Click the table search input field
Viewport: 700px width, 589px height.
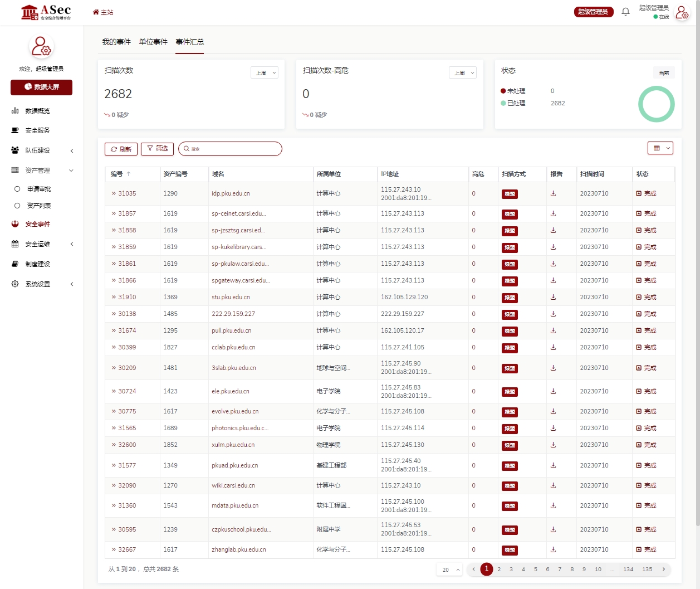(x=234, y=149)
